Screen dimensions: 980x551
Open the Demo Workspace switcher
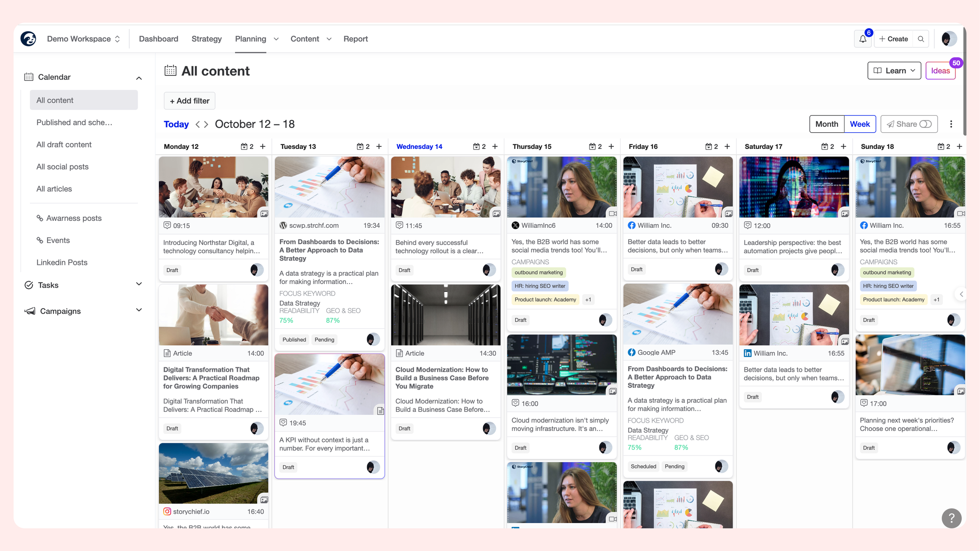pos(83,39)
